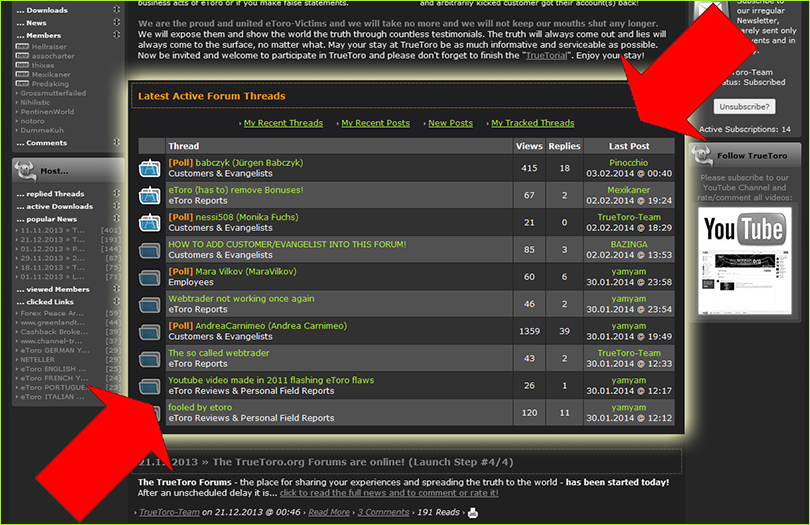Screen dimensions: 810x525
Task: Open member 'Grossmutterfailed' in sidebar
Action: [x=53, y=93]
